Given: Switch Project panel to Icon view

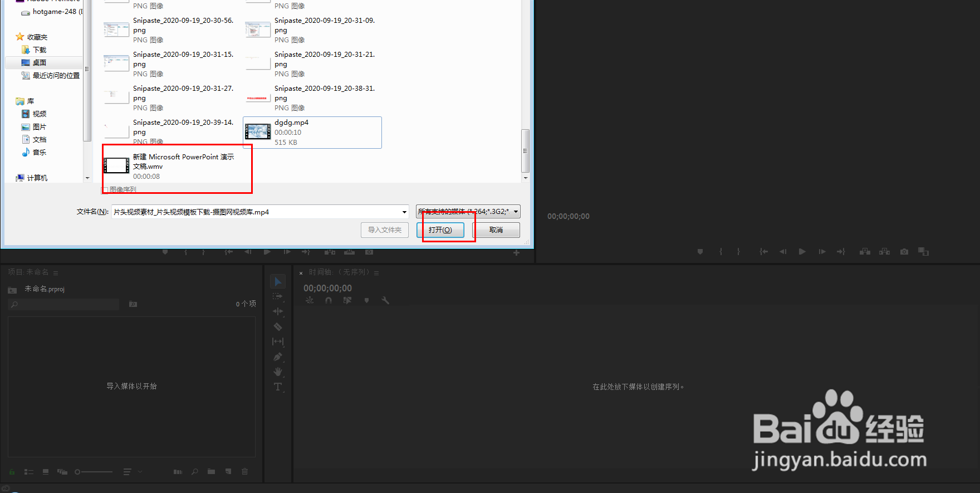Looking at the screenshot, I should point(46,472).
